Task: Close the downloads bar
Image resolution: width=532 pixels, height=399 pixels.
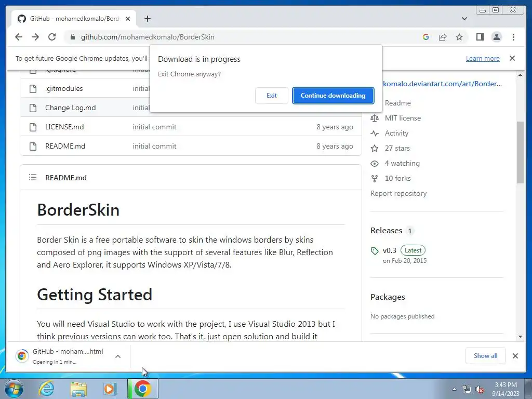Action: [515, 356]
